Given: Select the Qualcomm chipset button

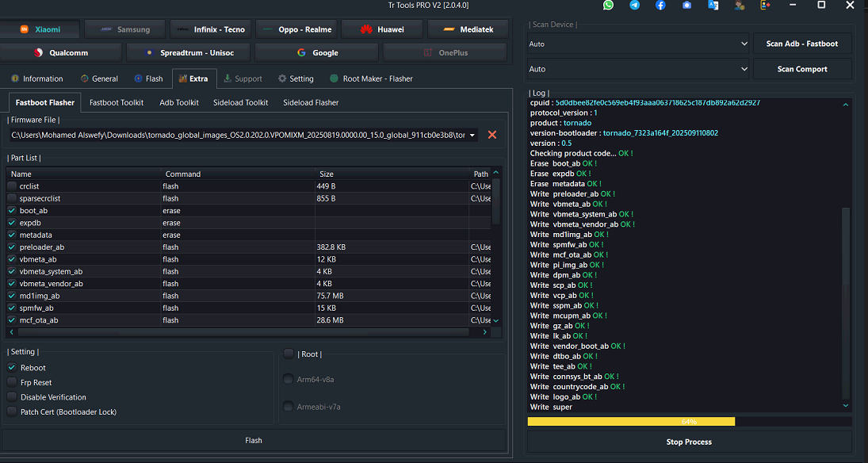Looking at the screenshot, I should (61, 52).
